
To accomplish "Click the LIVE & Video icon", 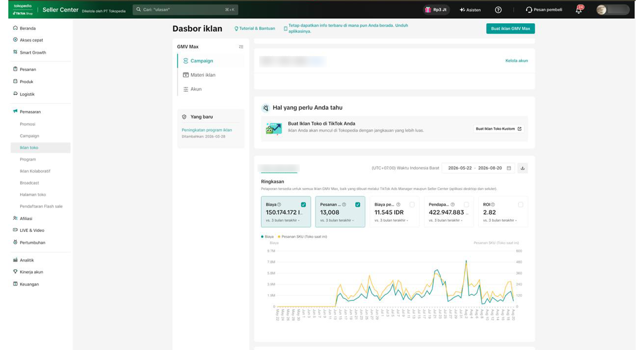I will [15, 230].
